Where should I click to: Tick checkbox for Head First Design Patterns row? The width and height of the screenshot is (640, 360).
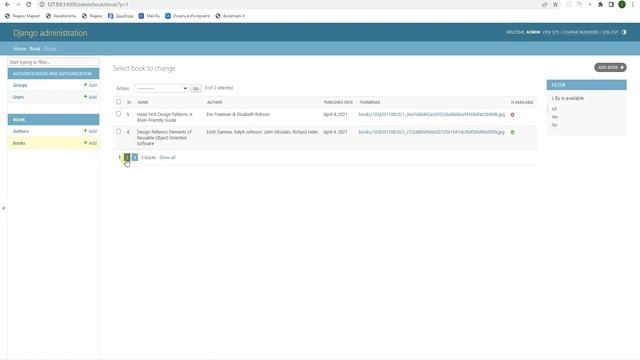click(118, 114)
